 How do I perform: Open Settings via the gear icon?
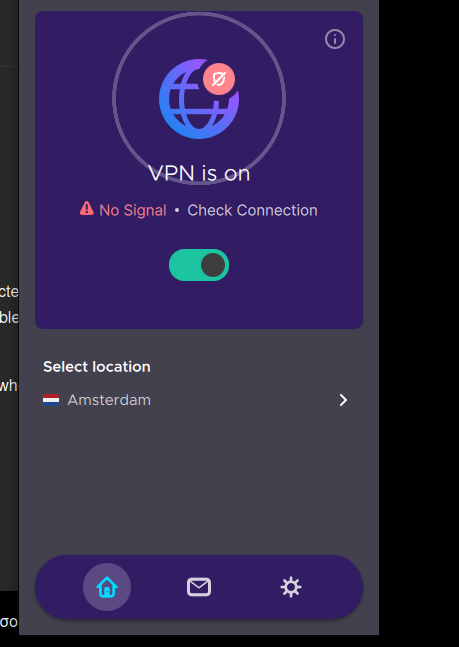click(x=291, y=587)
